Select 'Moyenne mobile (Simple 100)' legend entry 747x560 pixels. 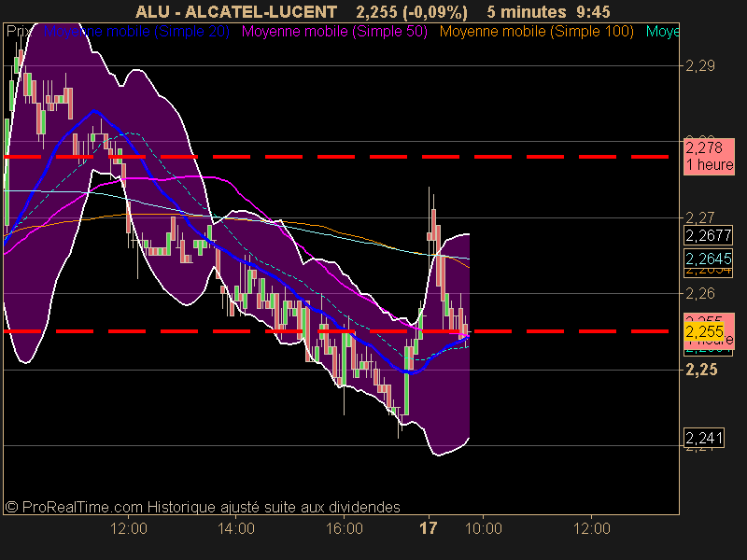click(x=536, y=32)
